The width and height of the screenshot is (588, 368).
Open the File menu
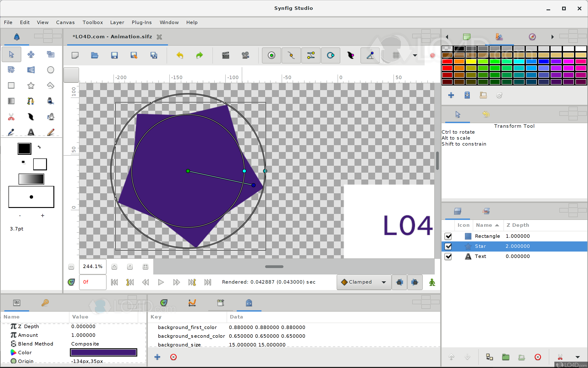tap(8, 22)
